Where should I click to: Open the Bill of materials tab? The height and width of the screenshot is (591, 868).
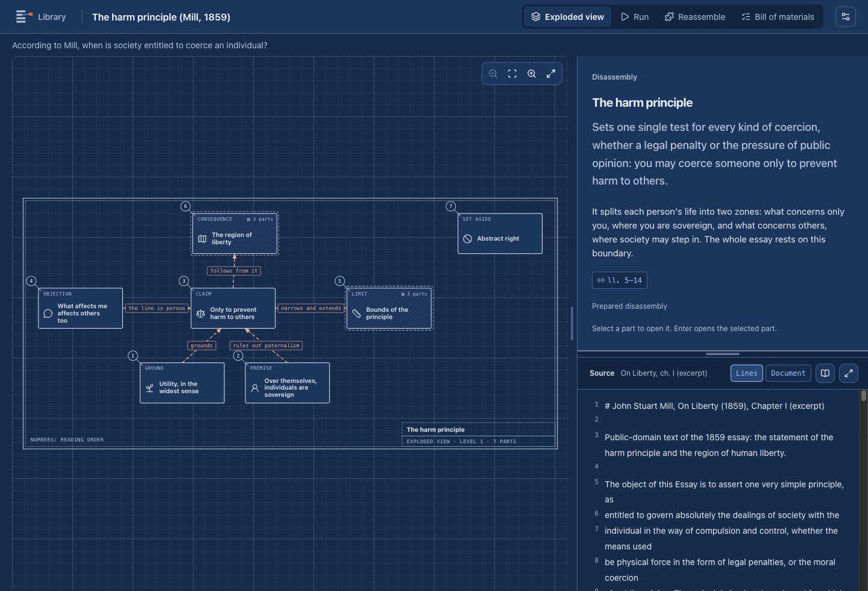point(778,17)
